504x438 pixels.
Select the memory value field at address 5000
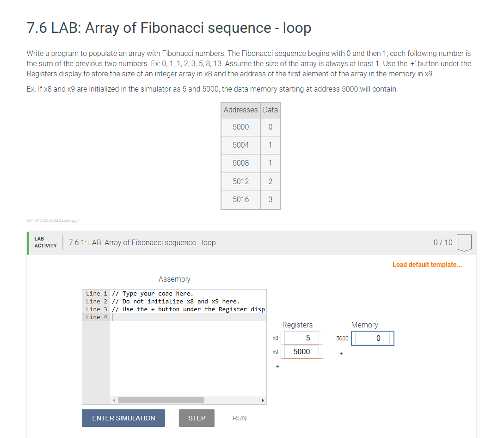(373, 338)
